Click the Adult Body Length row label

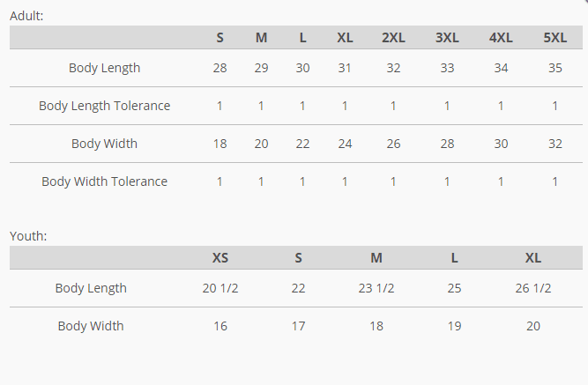click(x=104, y=68)
